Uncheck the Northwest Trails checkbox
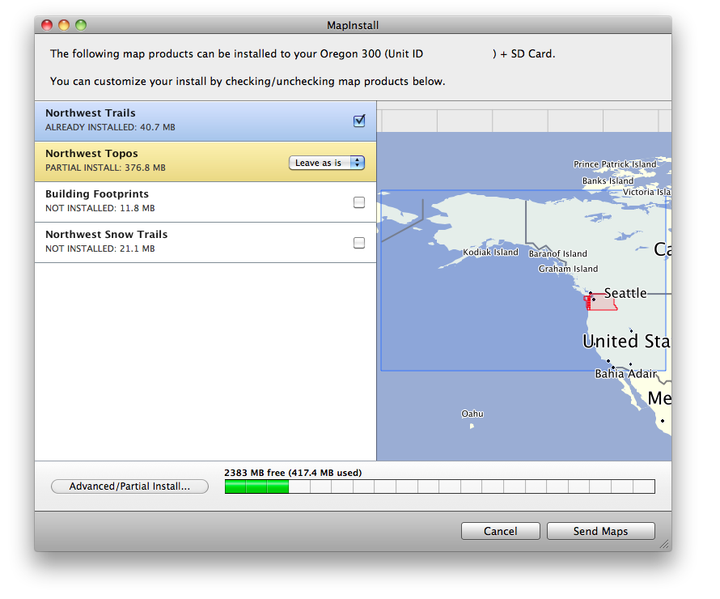Viewport: 720px width, 599px height. 359,121
